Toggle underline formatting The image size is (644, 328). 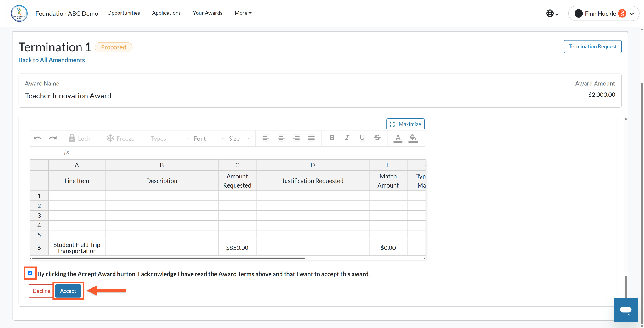[x=362, y=138]
